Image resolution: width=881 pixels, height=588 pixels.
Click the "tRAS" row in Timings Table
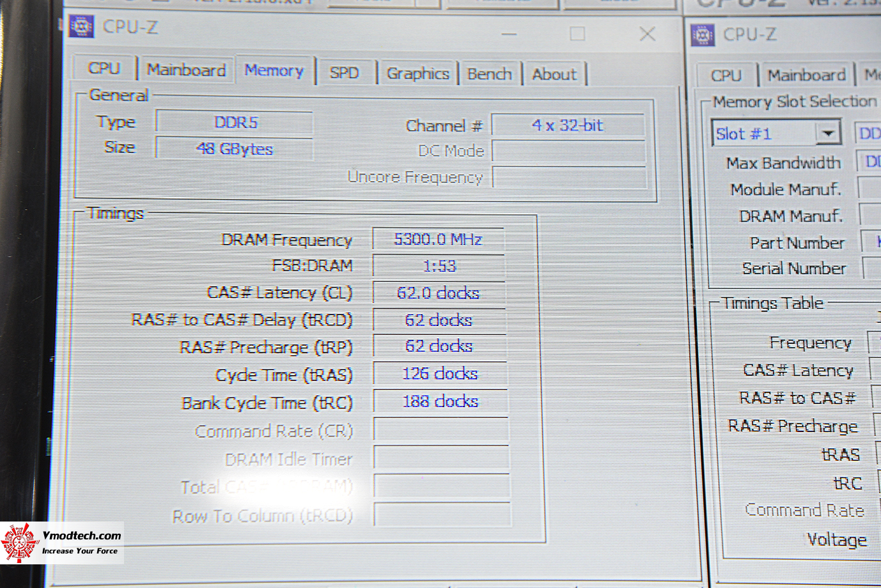click(841, 454)
